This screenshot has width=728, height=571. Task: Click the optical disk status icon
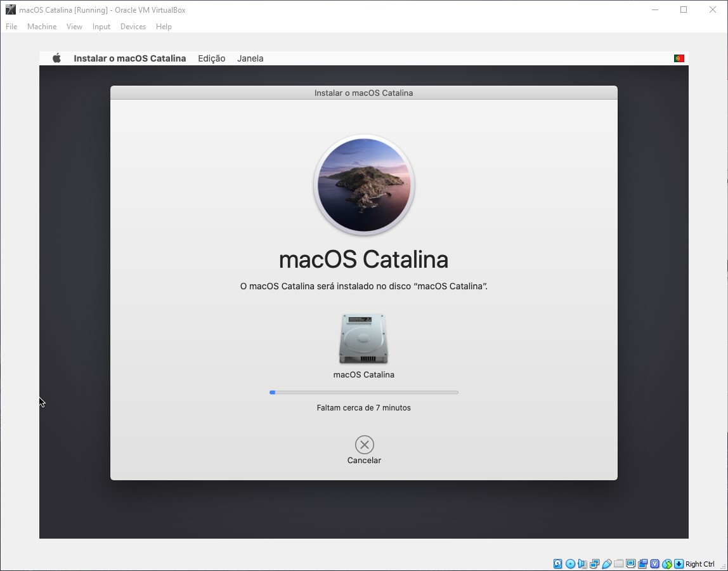pos(570,564)
